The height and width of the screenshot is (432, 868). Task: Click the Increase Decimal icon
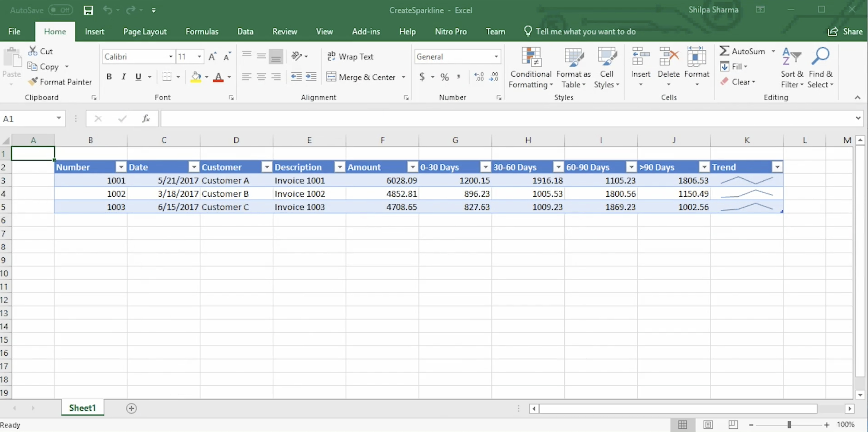tap(479, 77)
